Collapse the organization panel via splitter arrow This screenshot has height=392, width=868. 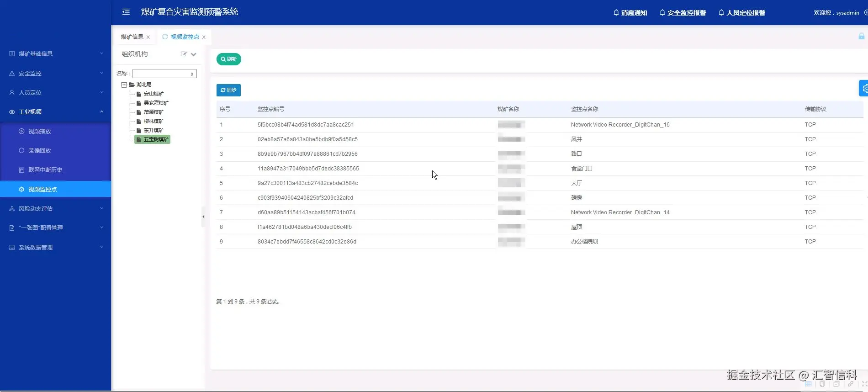203,217
